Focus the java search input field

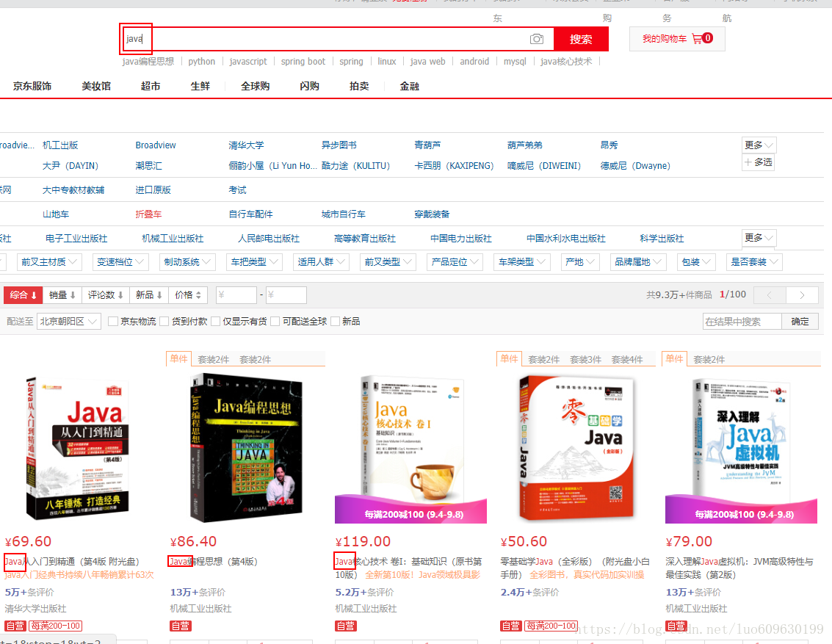pos(338,39)
